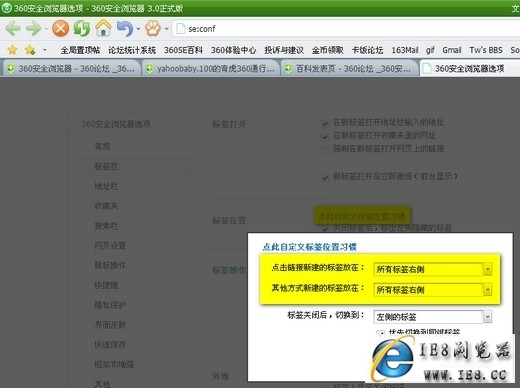Open 金币领取 bookmark
Image resolution: width=520 pixels, height=388 pixels.
(x=327, y=50)
